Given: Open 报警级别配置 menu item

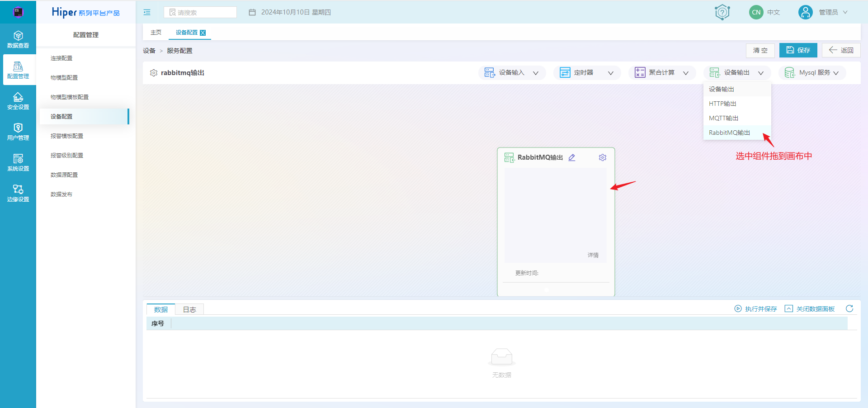Looking at the screenshot, I should coord(67,156).
